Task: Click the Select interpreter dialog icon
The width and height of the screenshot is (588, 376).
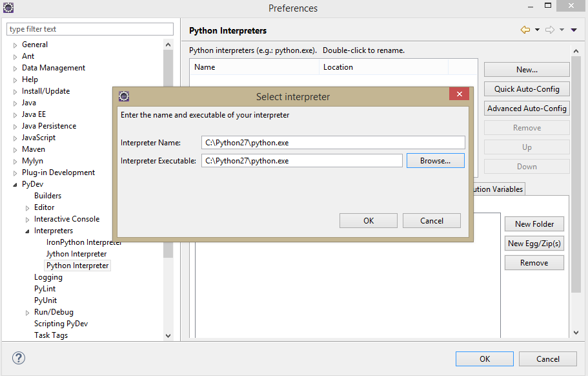Action: coord(124,96)
